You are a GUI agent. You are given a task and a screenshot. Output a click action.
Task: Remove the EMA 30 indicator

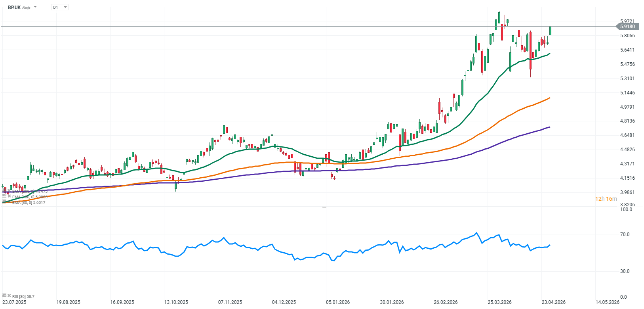pos(9,202)
